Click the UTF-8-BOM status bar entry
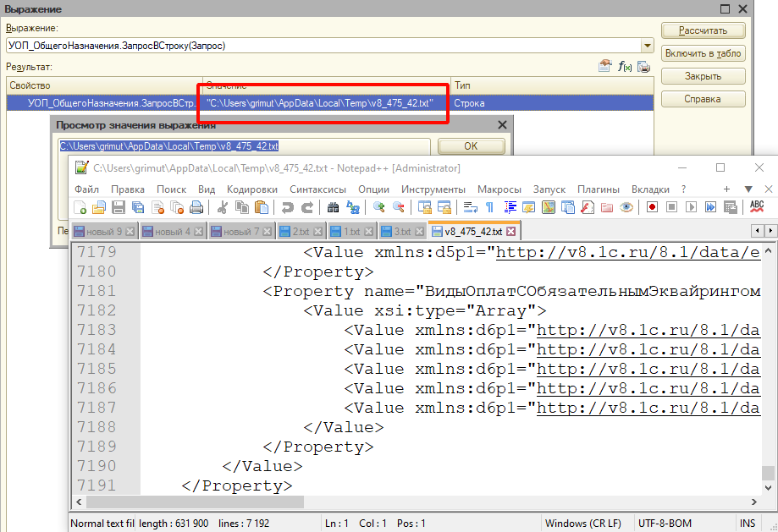This screenshot has height=532, width=778. [x=664, y=524]
